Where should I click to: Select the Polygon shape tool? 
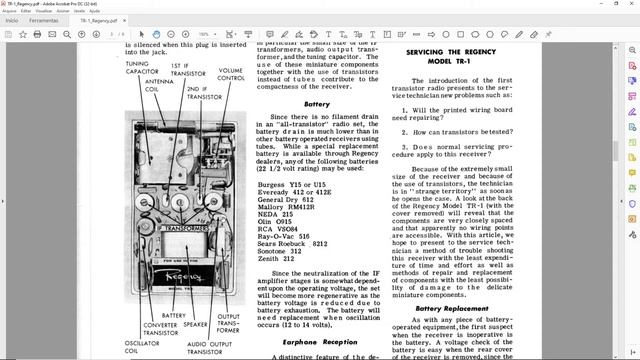point(490,35)
